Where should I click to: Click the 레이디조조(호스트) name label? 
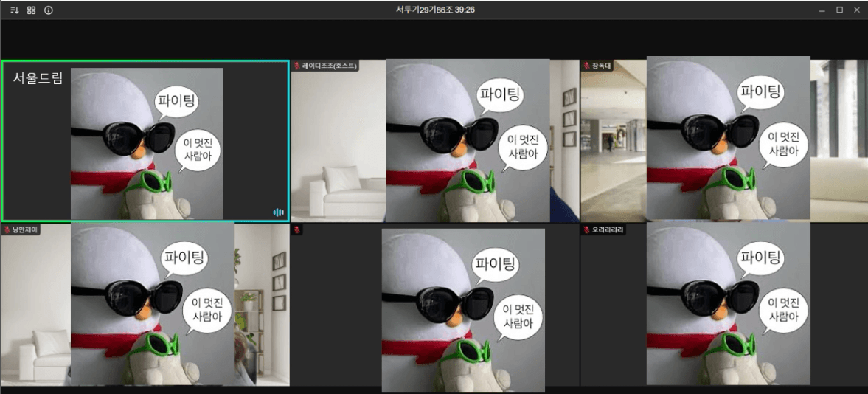coord(329,66)
